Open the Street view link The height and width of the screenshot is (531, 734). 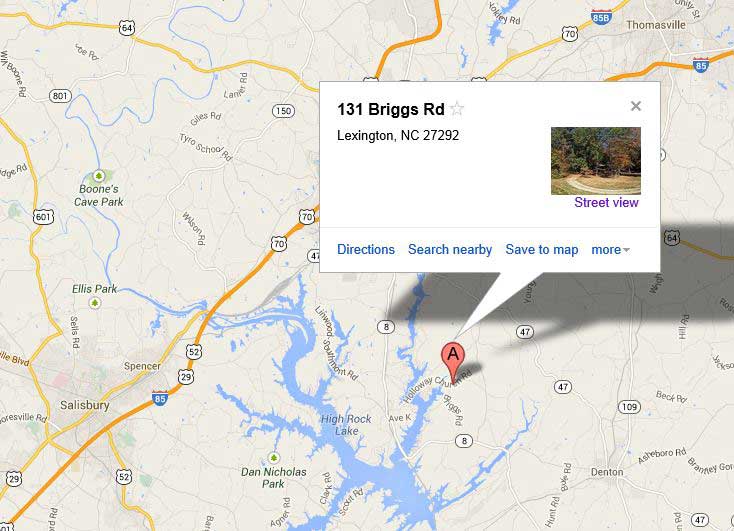[606, 202]
